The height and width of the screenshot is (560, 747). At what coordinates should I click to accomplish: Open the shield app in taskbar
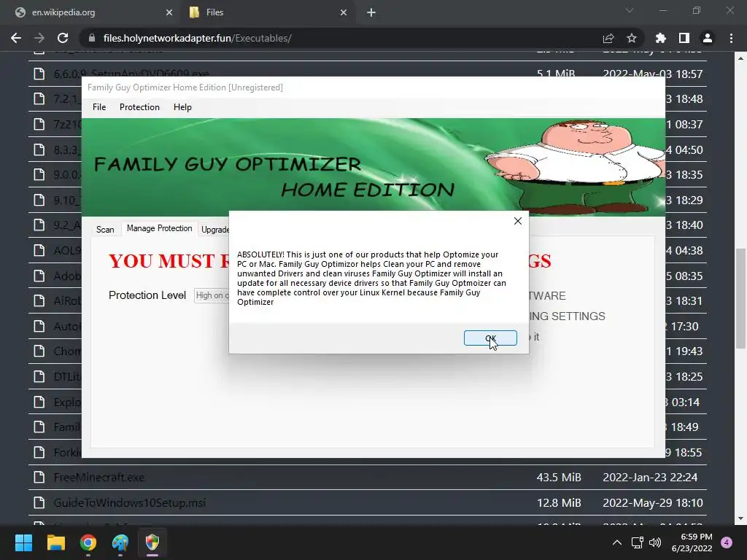(152, 542)
